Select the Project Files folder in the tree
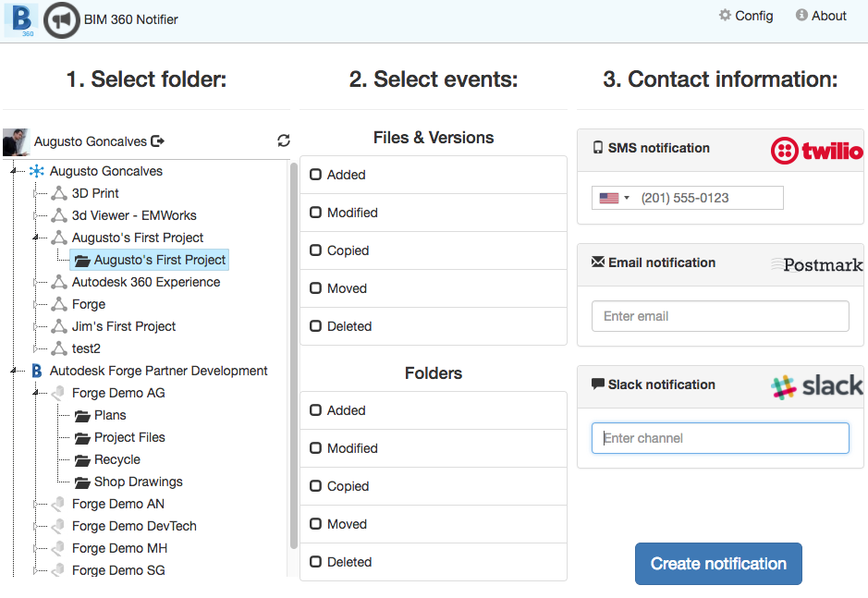This screenshot has width=868, height=598. pos(128,437)
